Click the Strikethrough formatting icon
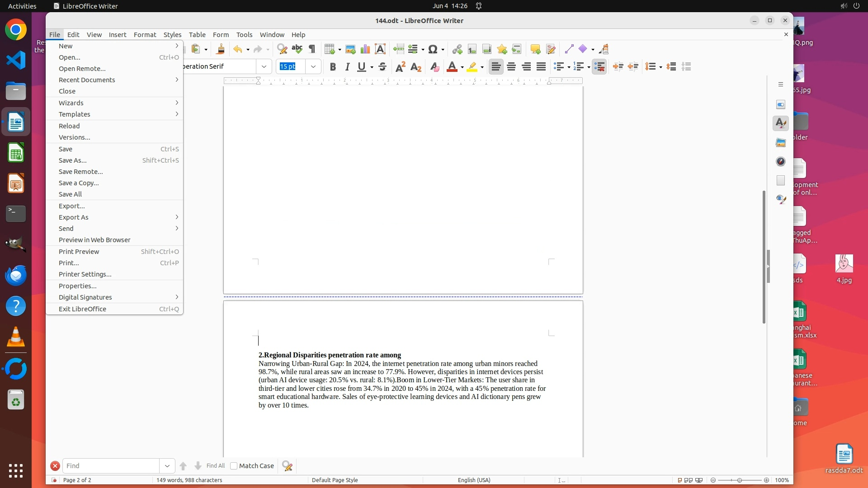 coord(382,67)
